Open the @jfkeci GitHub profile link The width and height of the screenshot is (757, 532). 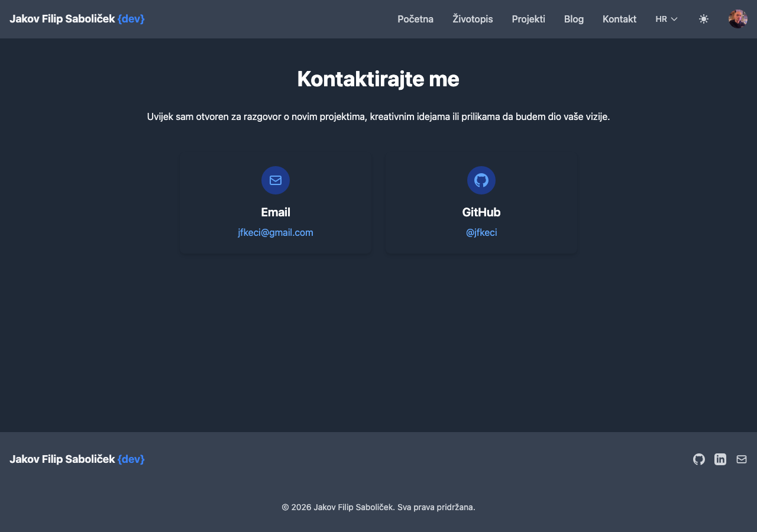click(x=481, y=232)
